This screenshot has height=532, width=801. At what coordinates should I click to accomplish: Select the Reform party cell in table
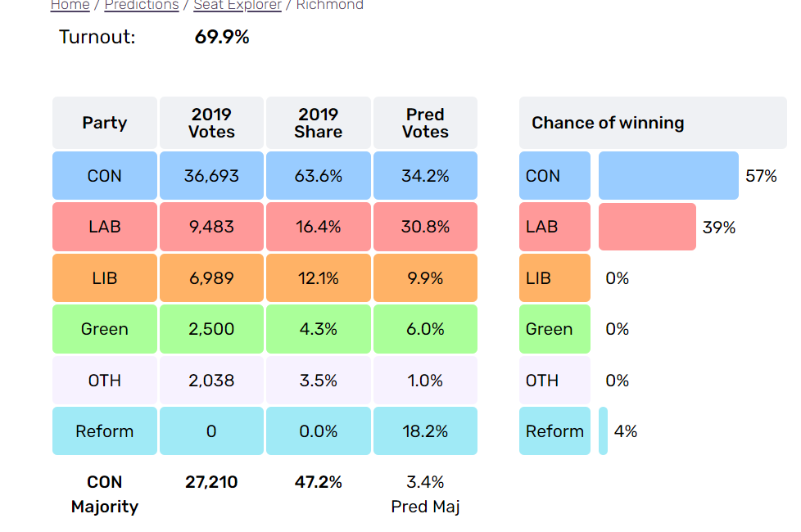(x=105, y=431)
